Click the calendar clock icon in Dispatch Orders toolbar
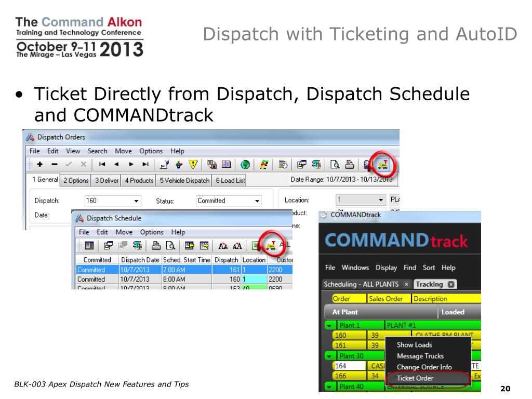 pyautogui.click(x=283, y=165)
